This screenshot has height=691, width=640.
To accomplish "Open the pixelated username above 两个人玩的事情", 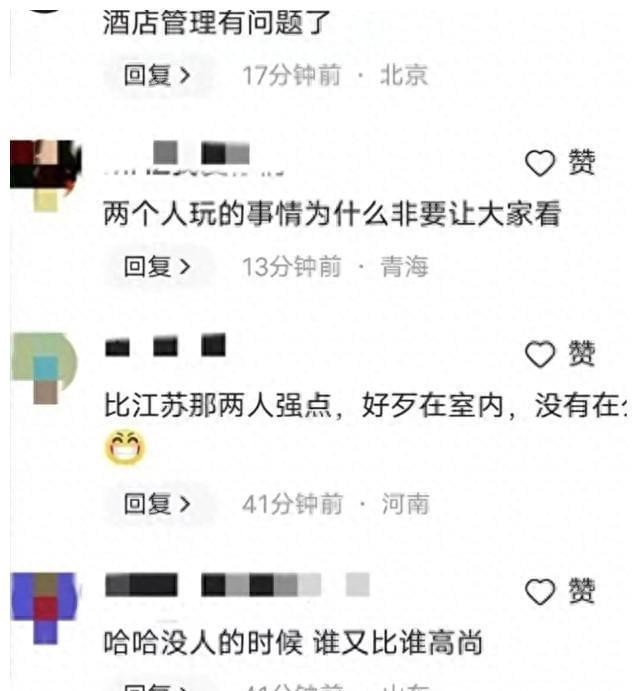I will pyautogui.click(x=194, y=158).
